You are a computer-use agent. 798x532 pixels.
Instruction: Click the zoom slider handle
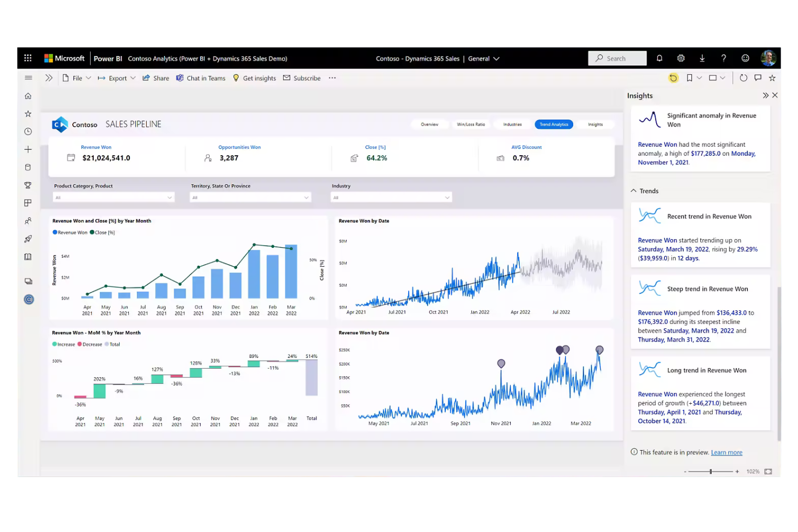[711, 471]
